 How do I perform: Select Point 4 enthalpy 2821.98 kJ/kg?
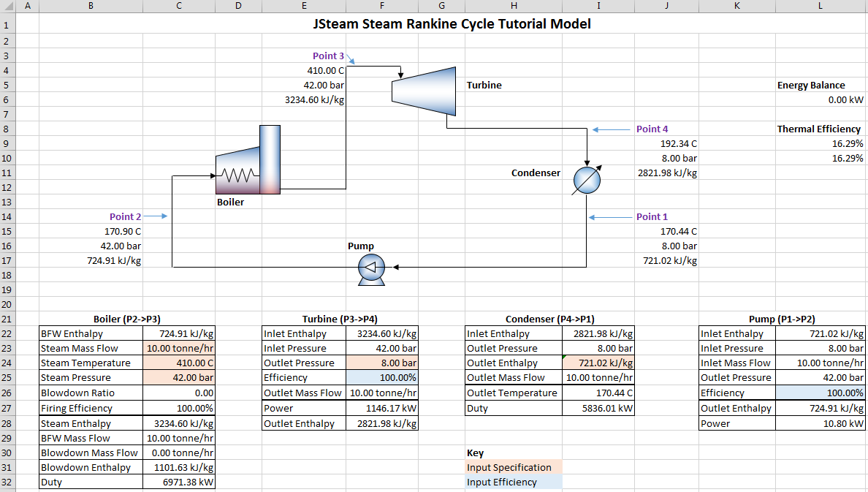(666, 173)
